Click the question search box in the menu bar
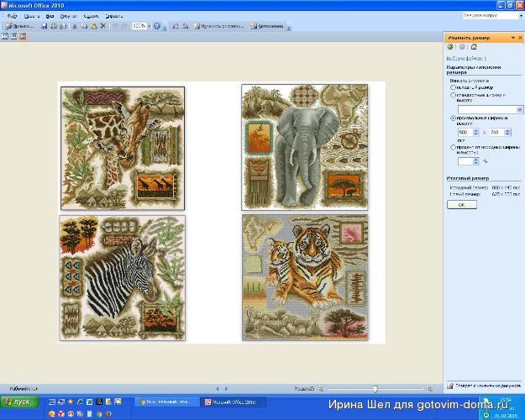 (x=491, y=16)
